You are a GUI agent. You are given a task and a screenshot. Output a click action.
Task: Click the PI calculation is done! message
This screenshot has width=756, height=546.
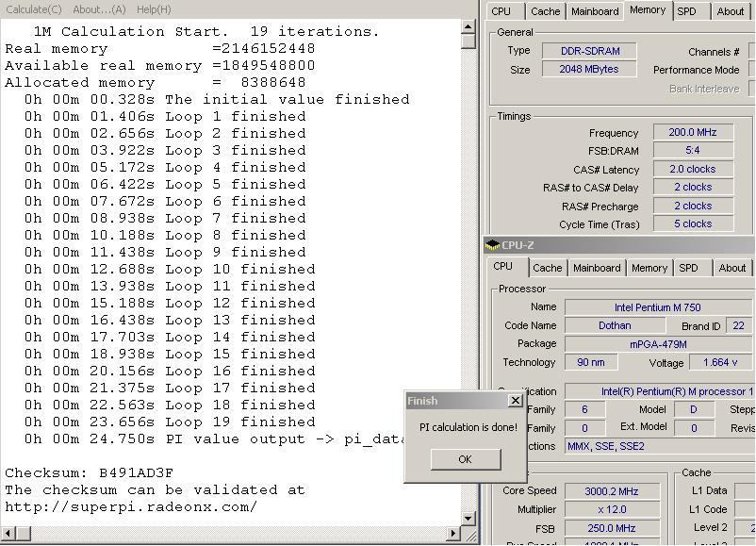click(x=468, y=427)
